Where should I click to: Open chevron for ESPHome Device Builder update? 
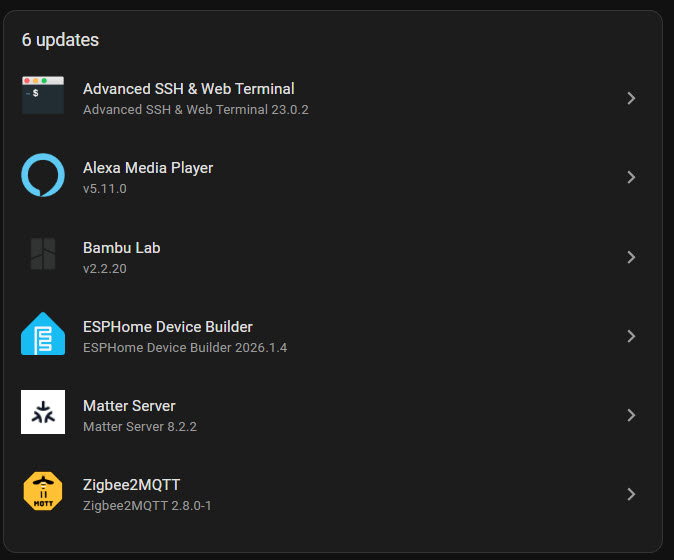[631, 336]
